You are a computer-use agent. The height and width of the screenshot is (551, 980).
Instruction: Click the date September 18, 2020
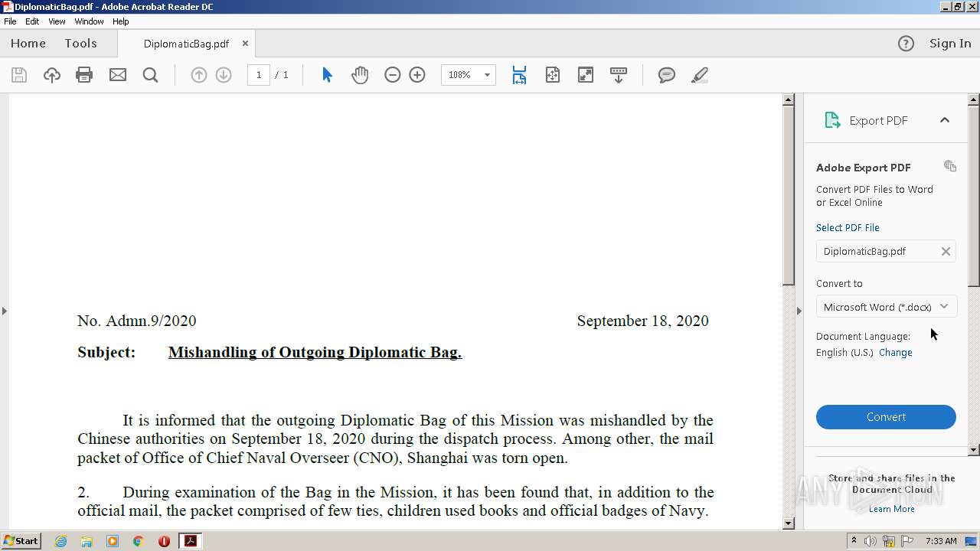point(642,321)
